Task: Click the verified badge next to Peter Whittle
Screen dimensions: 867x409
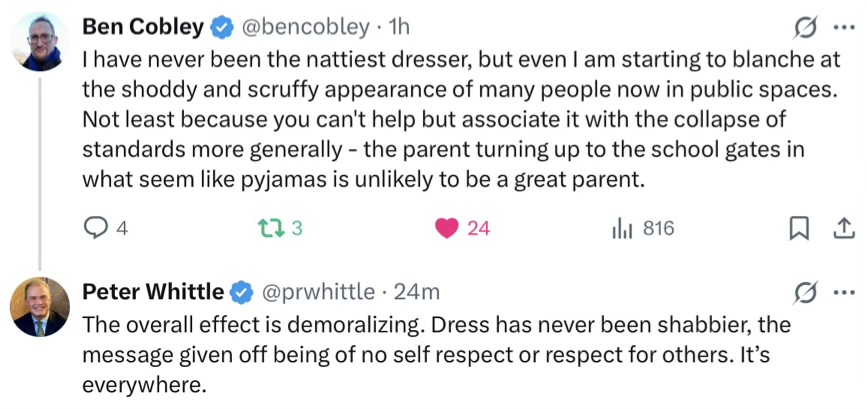Action: [241, 292]
